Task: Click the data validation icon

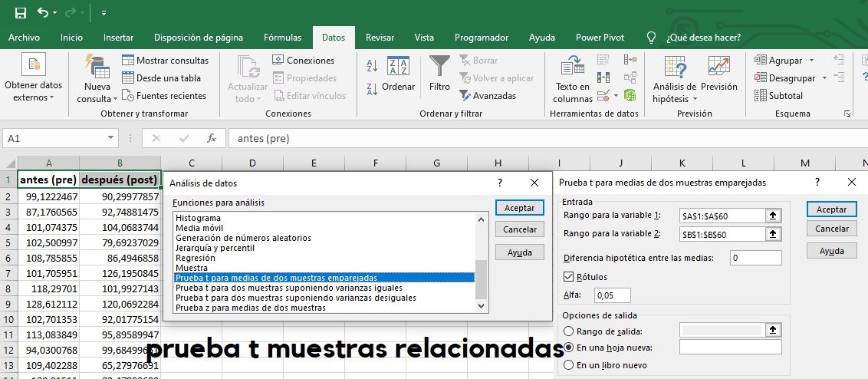Action: (x=604, y=95)
